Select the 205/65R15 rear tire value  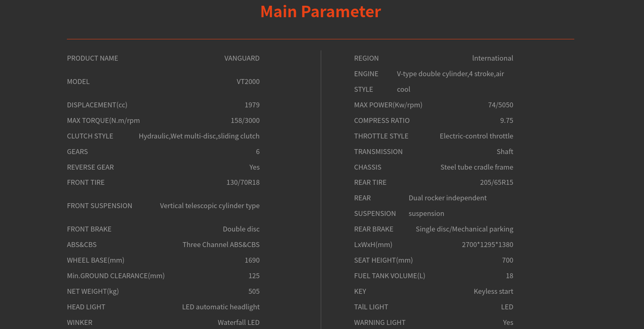tap(496, 182)
